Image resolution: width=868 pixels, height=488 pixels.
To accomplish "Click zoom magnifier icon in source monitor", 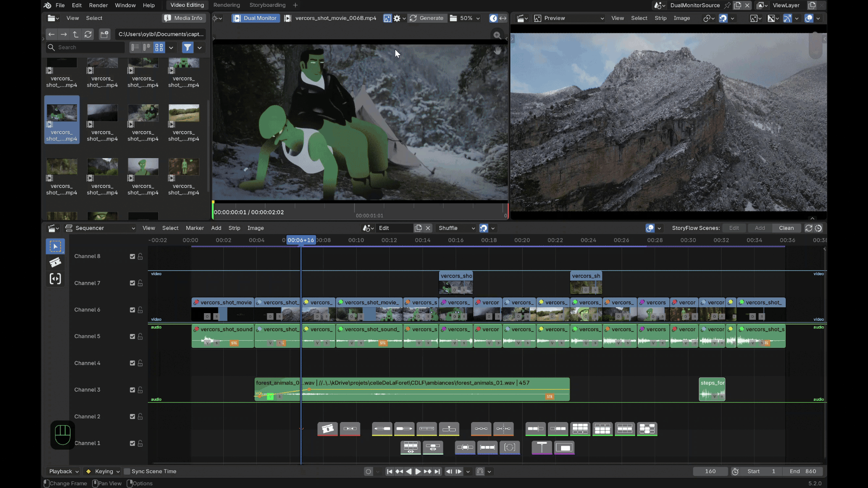I will tap(497, 35).
